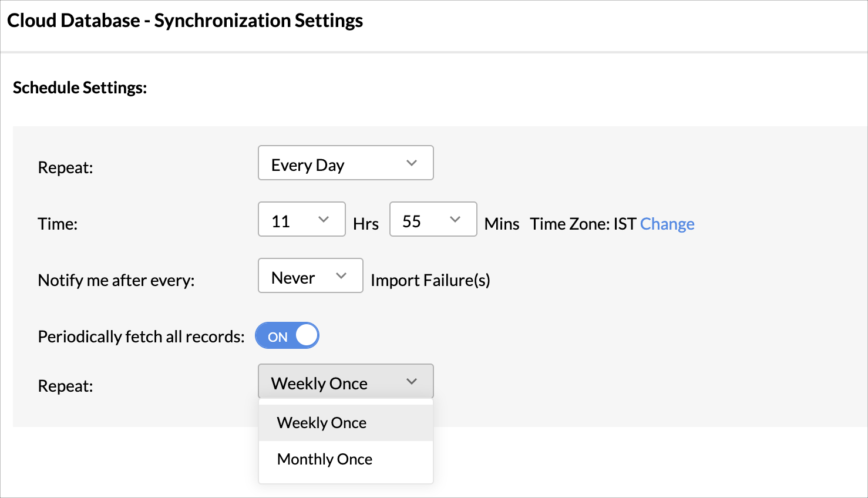The width and height of the screenshot is (868, 498).
Task: Click the Time Zone: IST text
Action: click(583, 224)
